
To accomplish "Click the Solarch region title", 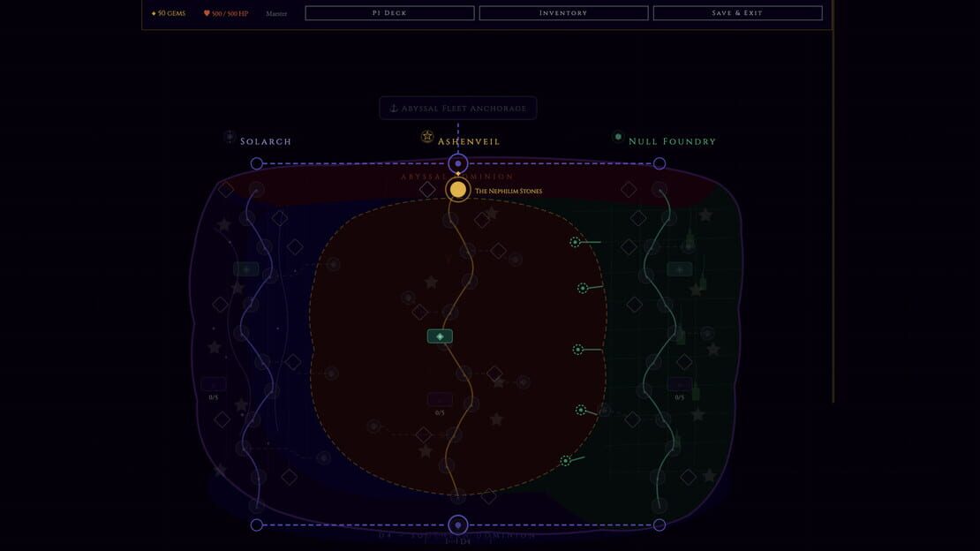I will [266, 141].
